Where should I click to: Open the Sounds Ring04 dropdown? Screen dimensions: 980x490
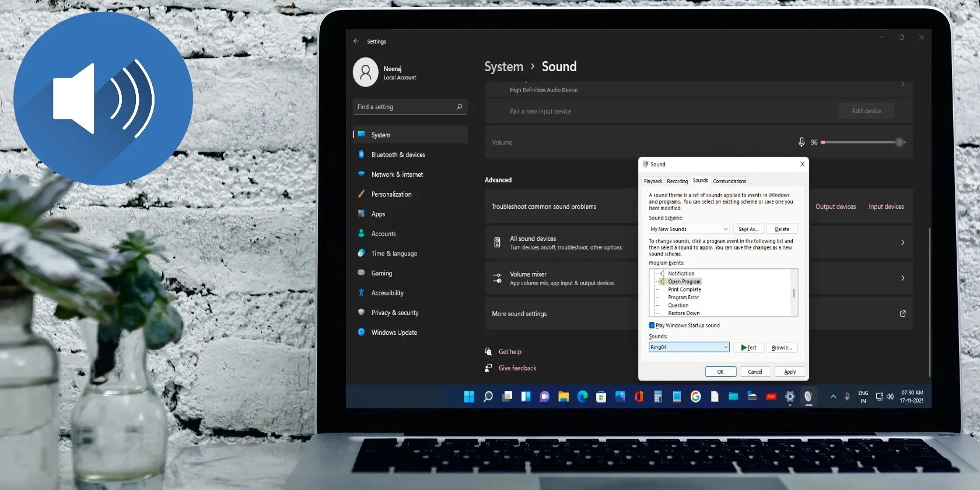click(689, 347)
